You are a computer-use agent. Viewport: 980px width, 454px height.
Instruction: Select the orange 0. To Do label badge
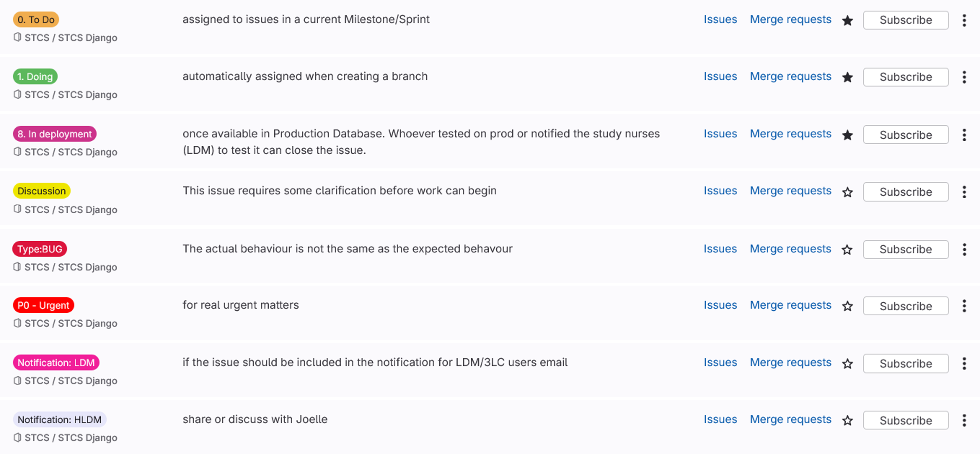coord(36,19)
